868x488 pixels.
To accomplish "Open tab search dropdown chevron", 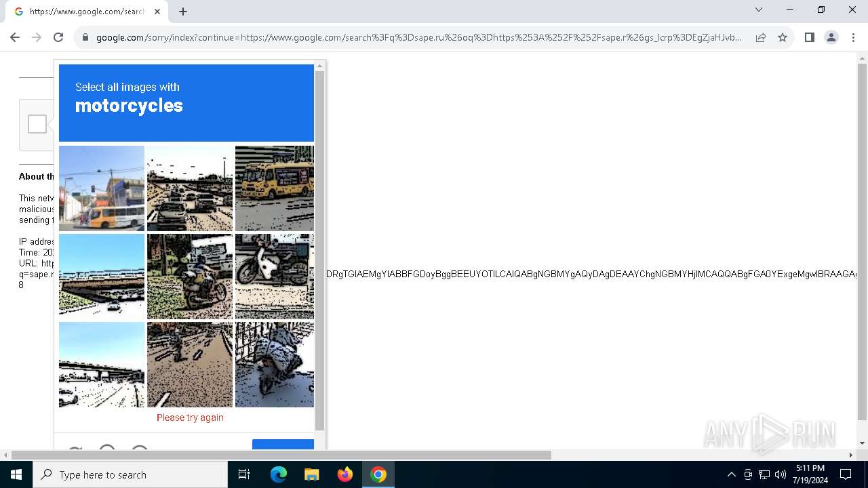I will 759,9.
